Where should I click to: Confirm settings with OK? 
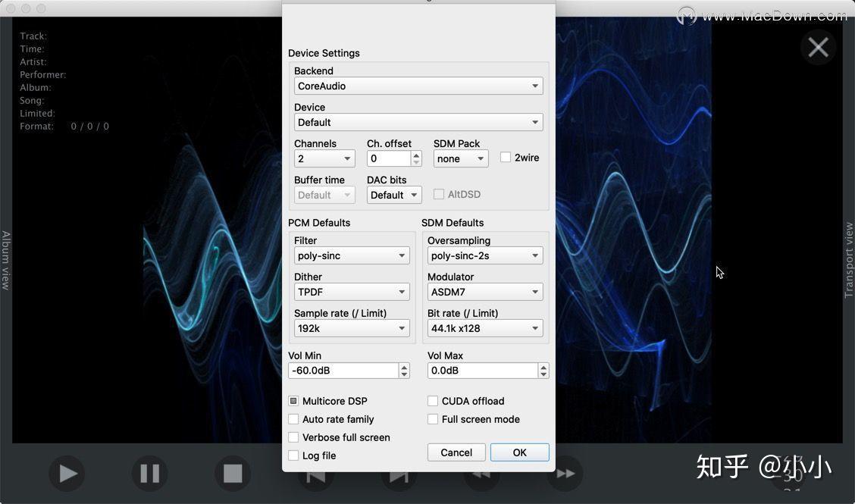[x=519, y=452]
